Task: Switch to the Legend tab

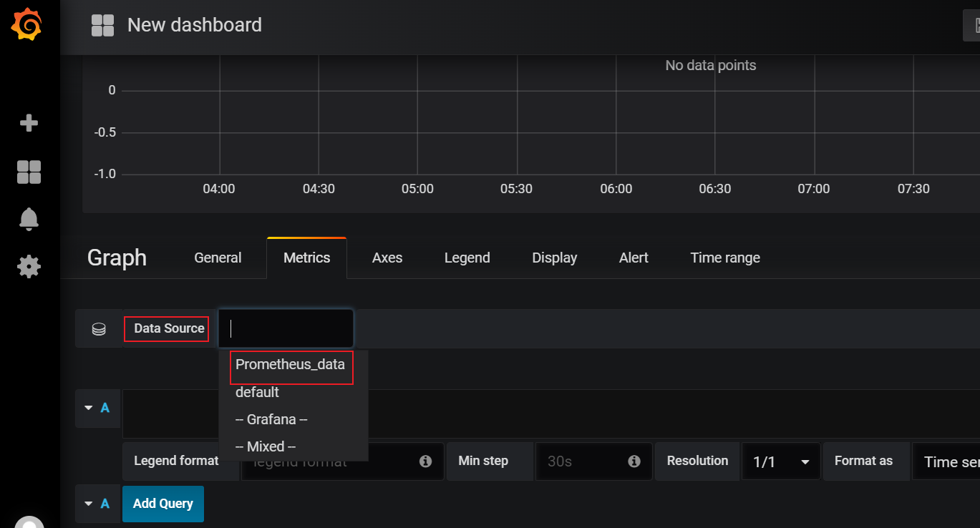Action: [467, 258]
